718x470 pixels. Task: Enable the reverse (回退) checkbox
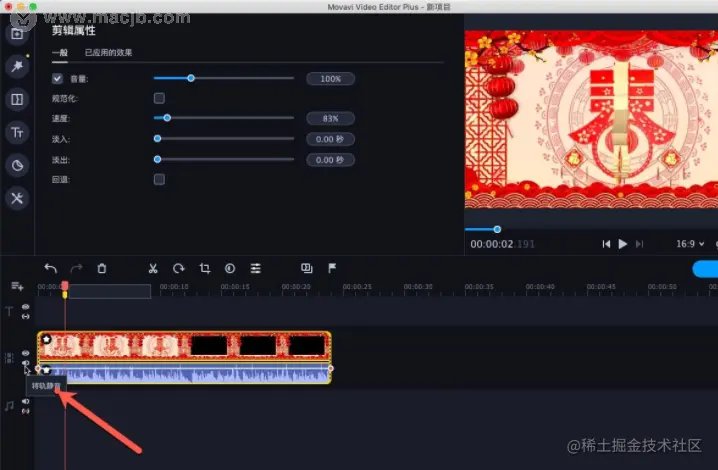click(159, 179)
